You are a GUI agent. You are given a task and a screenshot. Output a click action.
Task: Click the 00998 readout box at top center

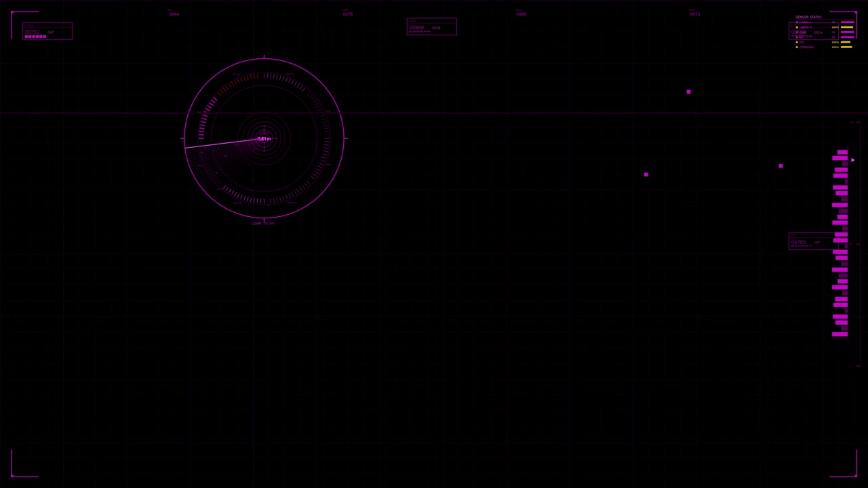[431, 27]
